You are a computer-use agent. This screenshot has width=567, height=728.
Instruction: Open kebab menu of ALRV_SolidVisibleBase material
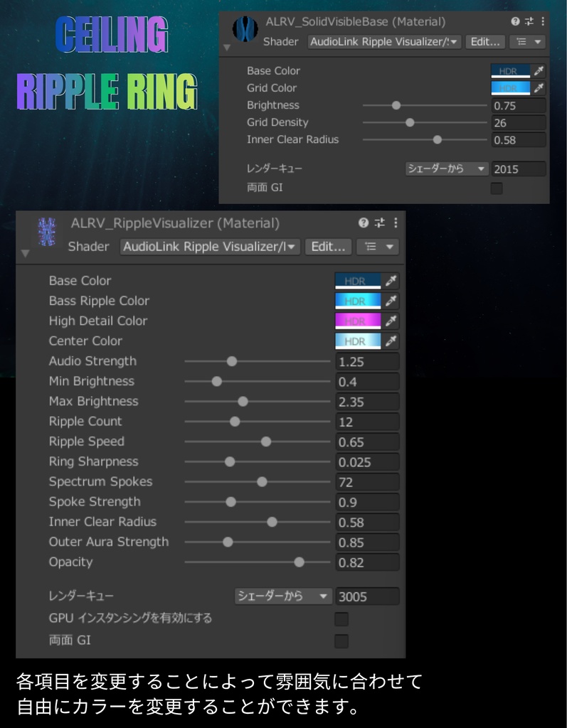pos(542,21)
